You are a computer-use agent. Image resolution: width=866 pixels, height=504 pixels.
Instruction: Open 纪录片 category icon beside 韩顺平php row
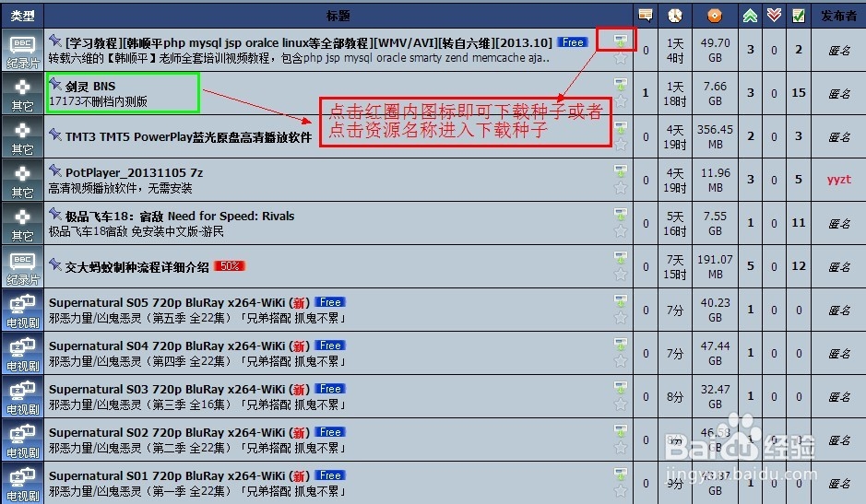tap(22, 51)
